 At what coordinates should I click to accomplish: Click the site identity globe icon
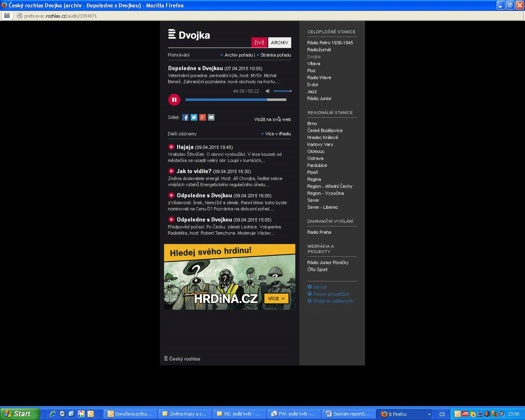point(19,16)
